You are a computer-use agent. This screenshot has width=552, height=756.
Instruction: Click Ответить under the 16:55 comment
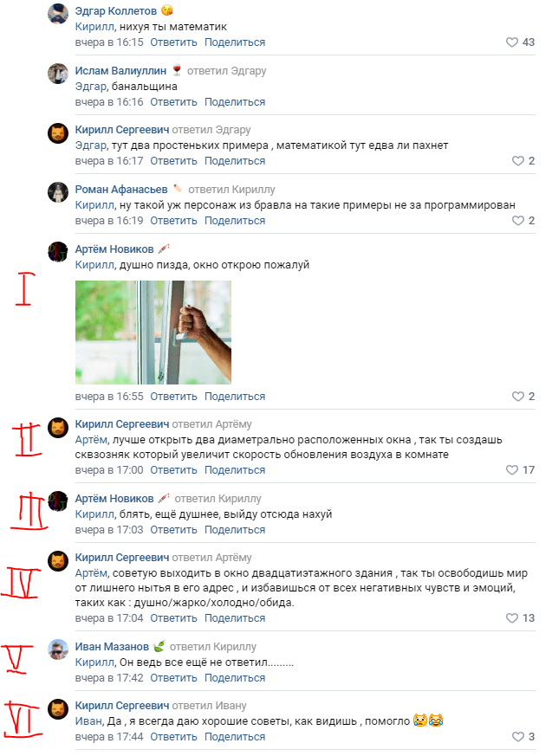click(x=173, y=397)
